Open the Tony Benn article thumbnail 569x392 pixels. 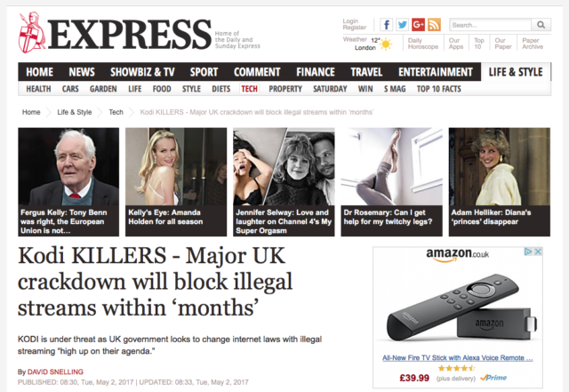[x=68, y=182]
